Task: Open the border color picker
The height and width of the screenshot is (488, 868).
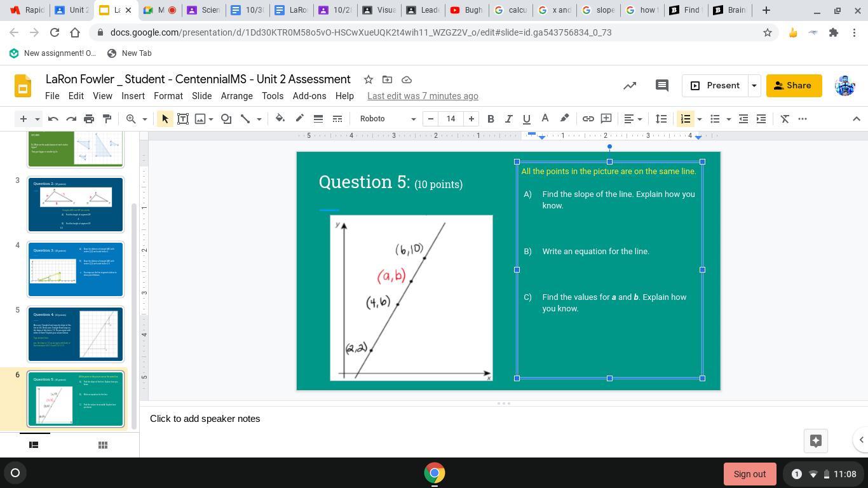Action: coord(299,119)
